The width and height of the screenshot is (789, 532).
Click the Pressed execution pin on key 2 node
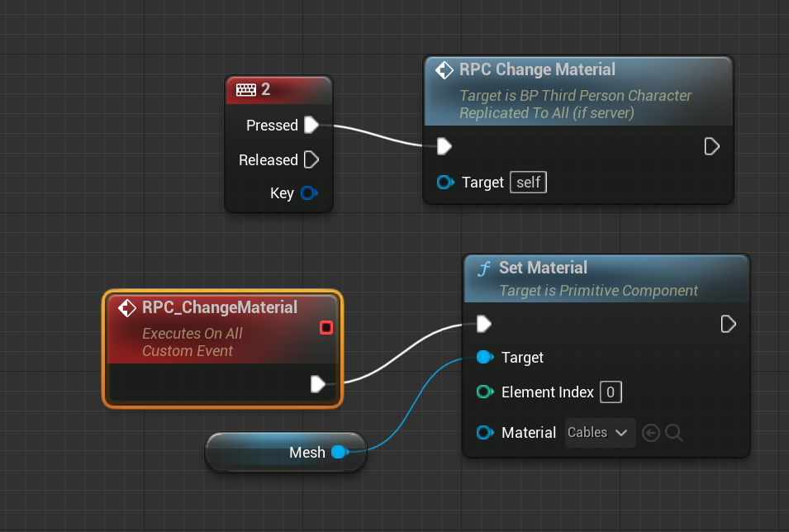point(311,125)
